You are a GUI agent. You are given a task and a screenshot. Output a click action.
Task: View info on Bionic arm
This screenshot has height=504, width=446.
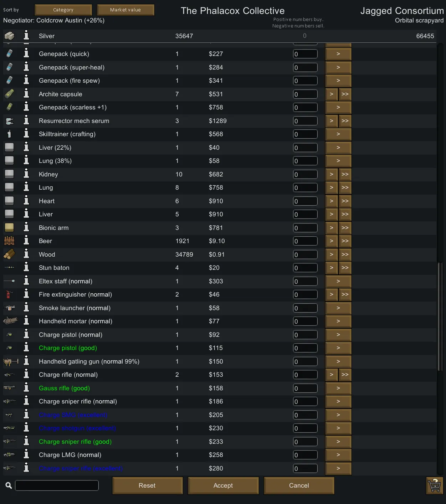26,227
